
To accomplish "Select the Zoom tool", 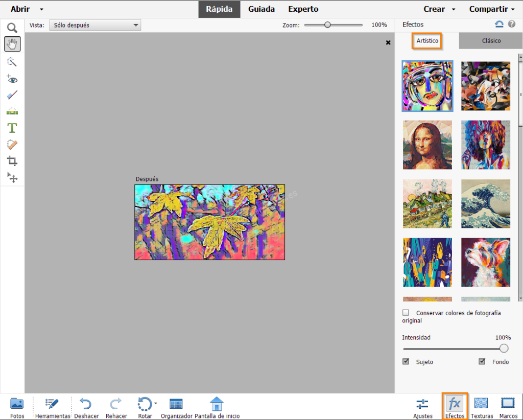I will [12, 28].
